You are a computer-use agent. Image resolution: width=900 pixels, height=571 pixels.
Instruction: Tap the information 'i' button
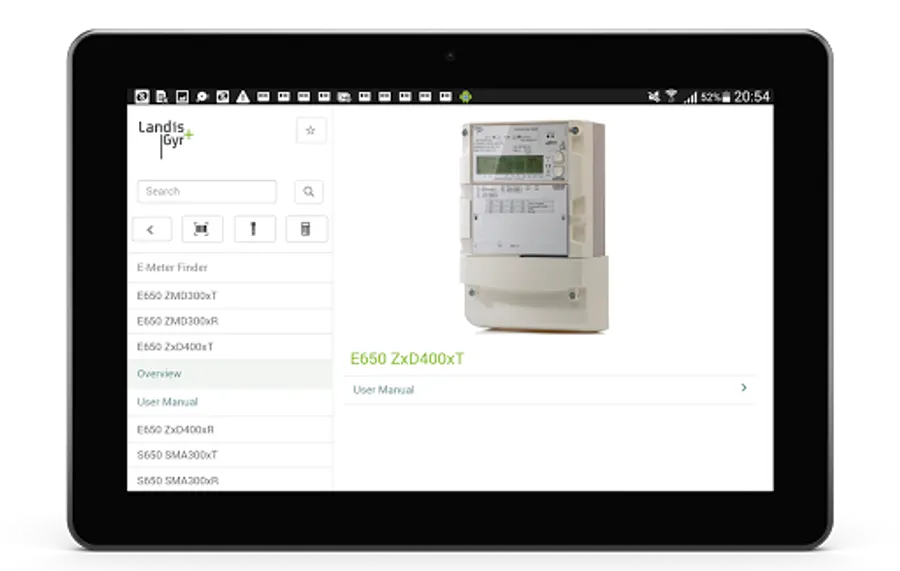click(x=254, y=230)
